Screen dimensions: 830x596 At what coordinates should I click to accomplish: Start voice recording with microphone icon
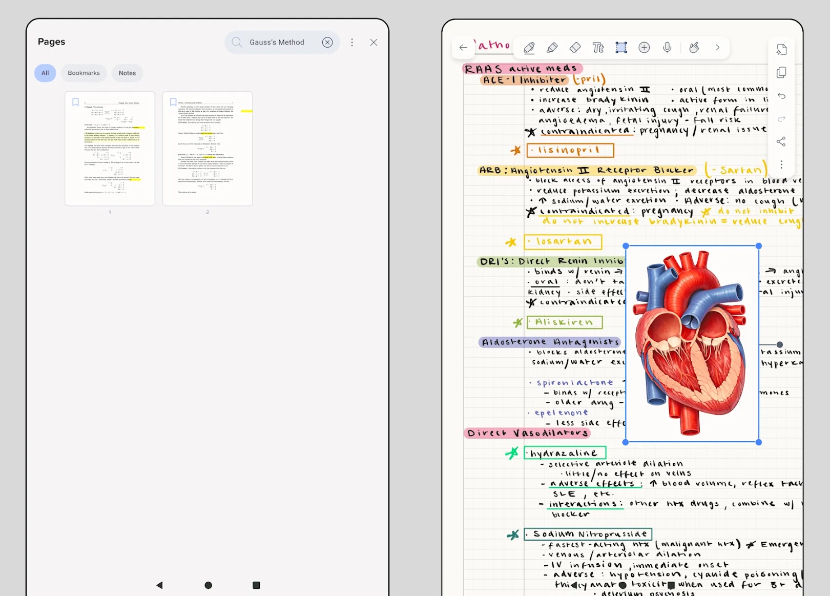pos(667,48)
